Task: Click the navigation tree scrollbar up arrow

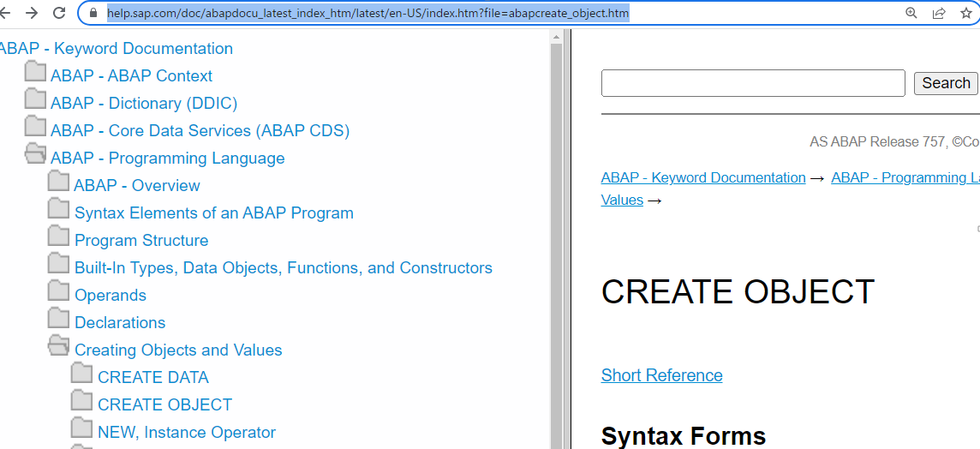Action: pyautogui.click(x=556, y=37)
